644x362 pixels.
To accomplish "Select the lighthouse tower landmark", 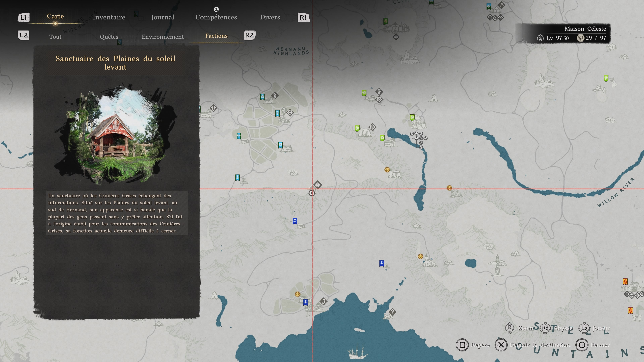I will [x=497, y=265].
